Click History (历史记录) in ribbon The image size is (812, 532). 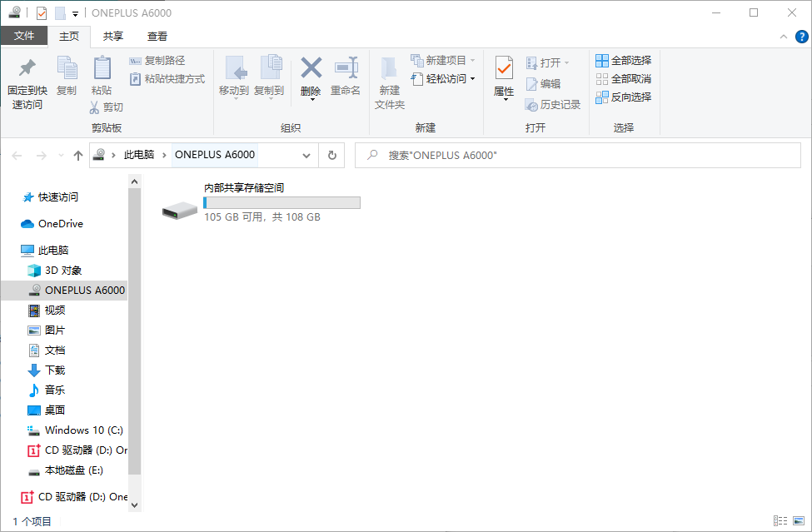pos(552,105)
